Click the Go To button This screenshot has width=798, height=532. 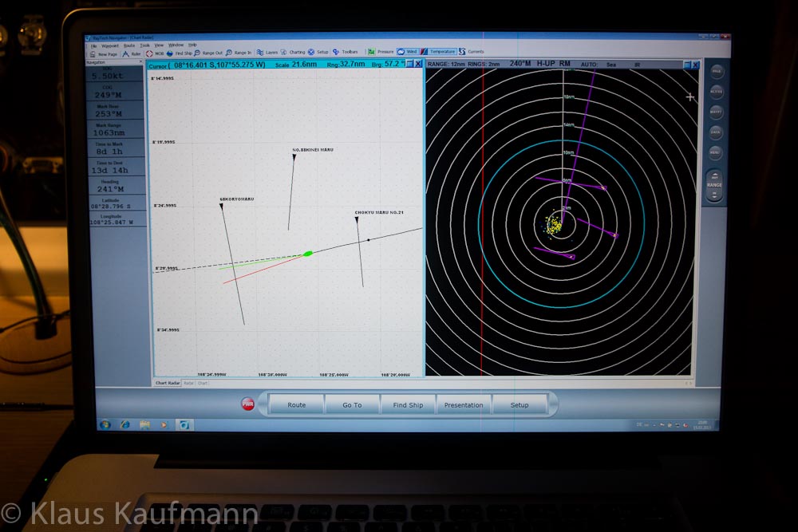(352, 405)
